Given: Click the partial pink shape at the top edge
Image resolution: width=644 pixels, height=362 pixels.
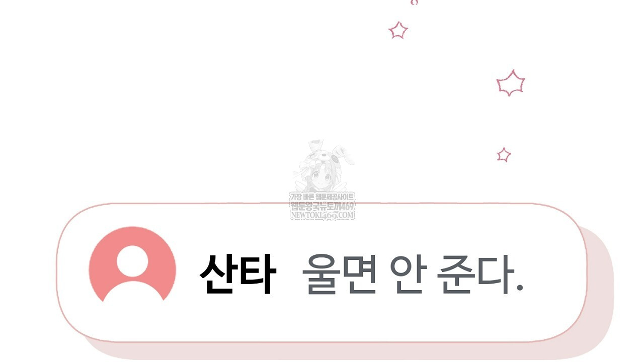Looking at the screenshot, I should tap(414, 2).
